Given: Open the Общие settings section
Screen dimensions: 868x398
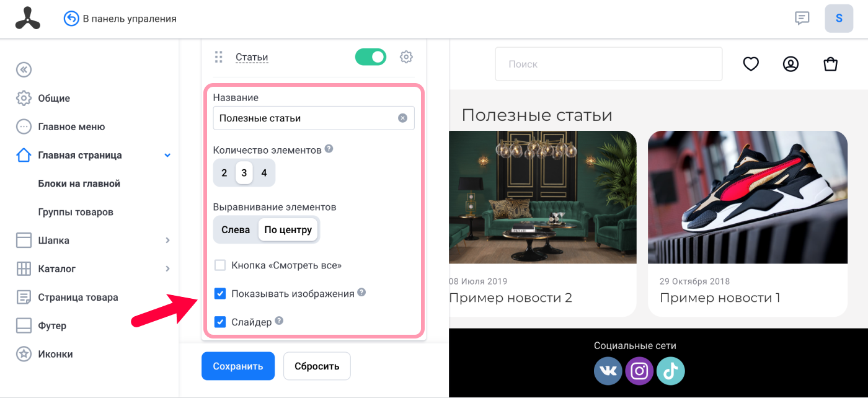Looking at the screenshot, I should 54,98.
